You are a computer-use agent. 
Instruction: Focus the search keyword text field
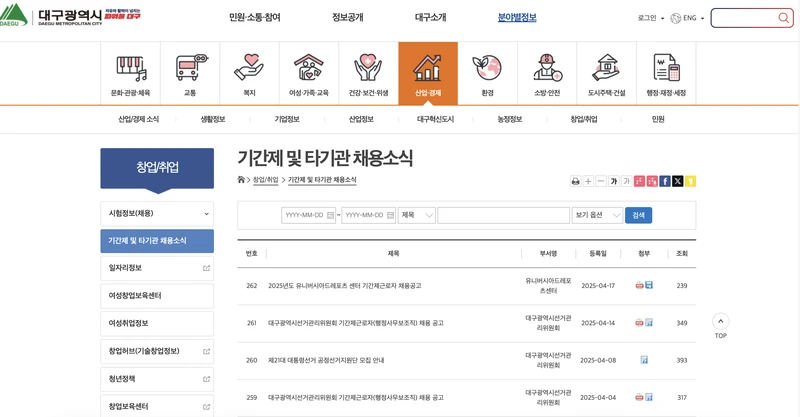click(503, 215)
